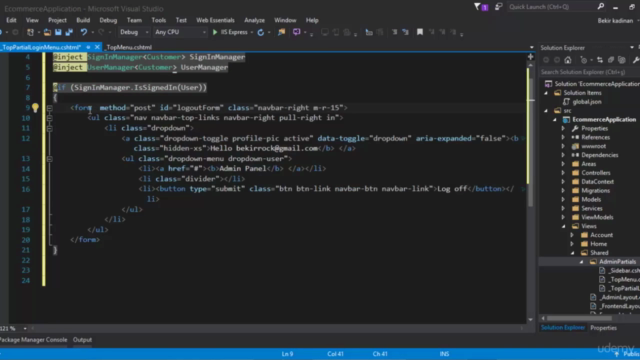
Task: Click the Refresh browser icon beside IIS Express
Action: (260, 32)
